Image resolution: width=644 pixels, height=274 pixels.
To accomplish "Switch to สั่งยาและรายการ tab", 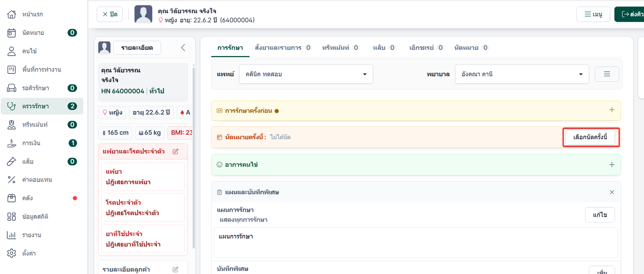I will 283,47.
